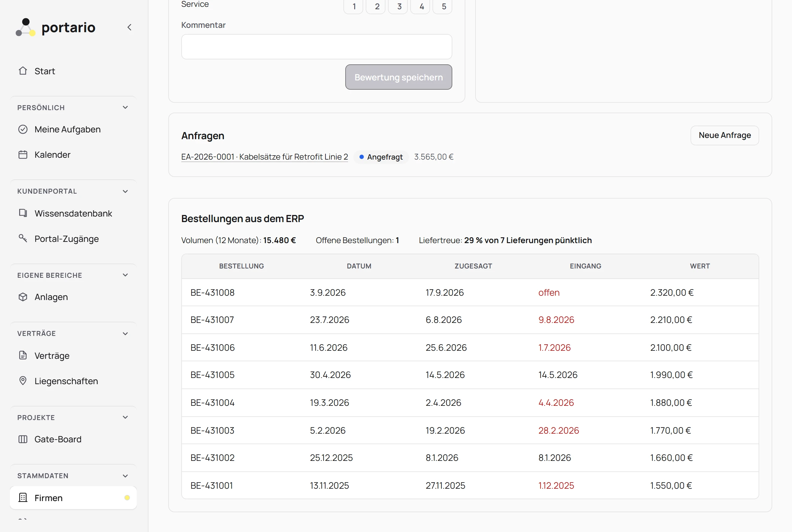Open the Liegenschaften menu item
The width and height of the screenshot is (792, 532).
pyautogui.click(x=73, y=381)
